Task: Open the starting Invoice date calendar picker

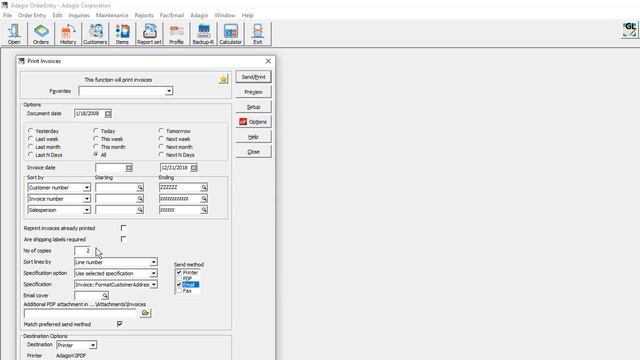Action: [129, 168]
